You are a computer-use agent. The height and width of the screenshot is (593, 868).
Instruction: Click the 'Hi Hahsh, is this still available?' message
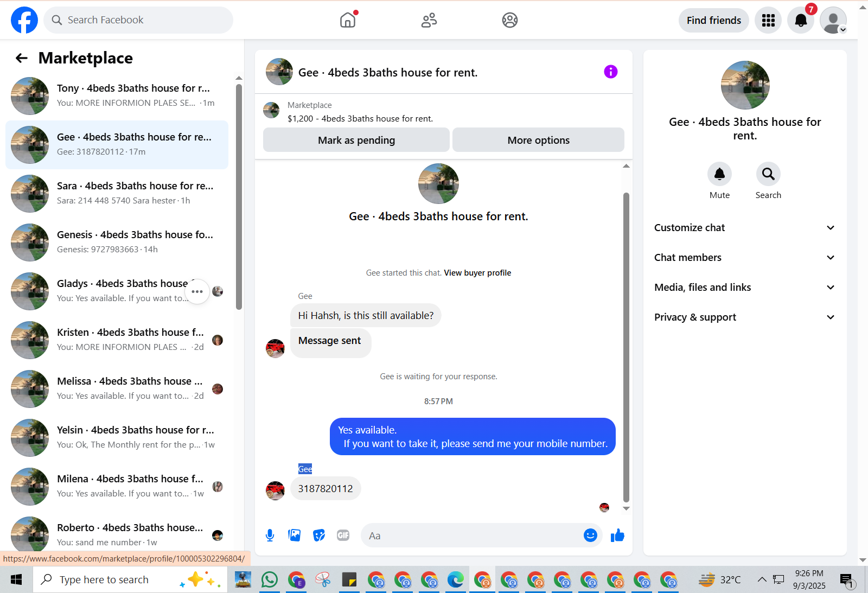pos(366,316)
